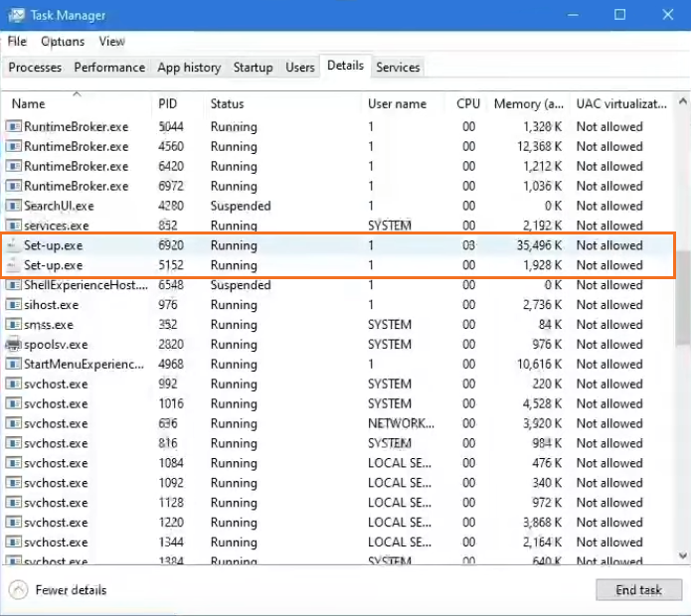691x616 pixels.
Task: Click icon of svchost.exe PID 1344
Action: (13, 542)
